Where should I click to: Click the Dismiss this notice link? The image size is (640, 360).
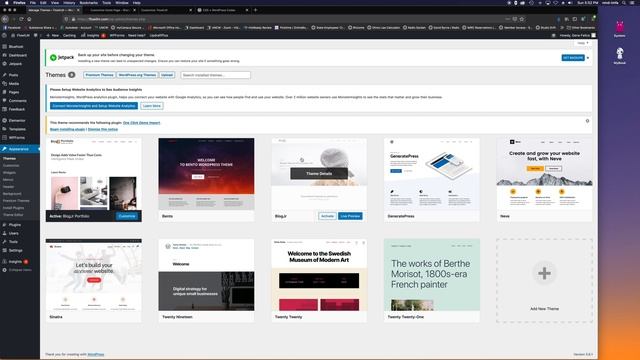[103, 129]
